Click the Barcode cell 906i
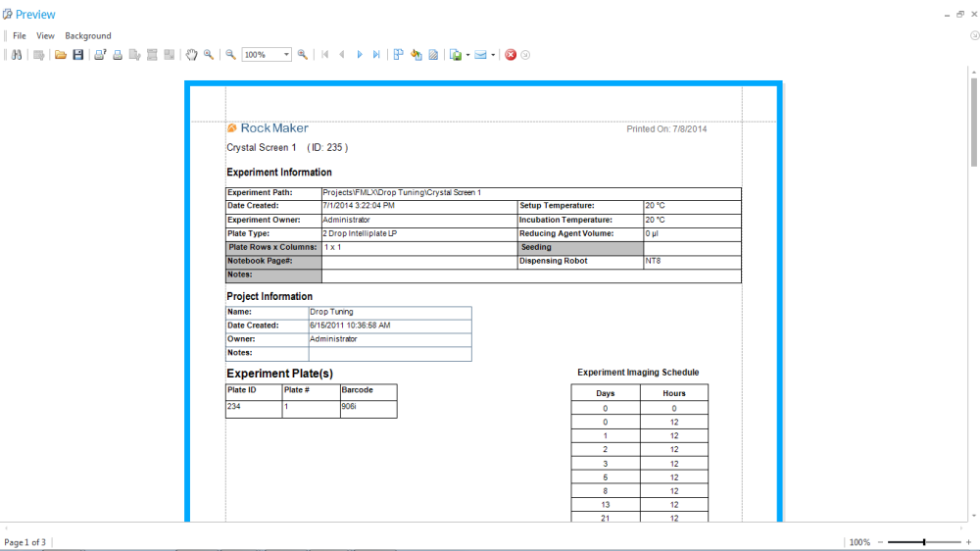The image size is (980, 551). 368,407
